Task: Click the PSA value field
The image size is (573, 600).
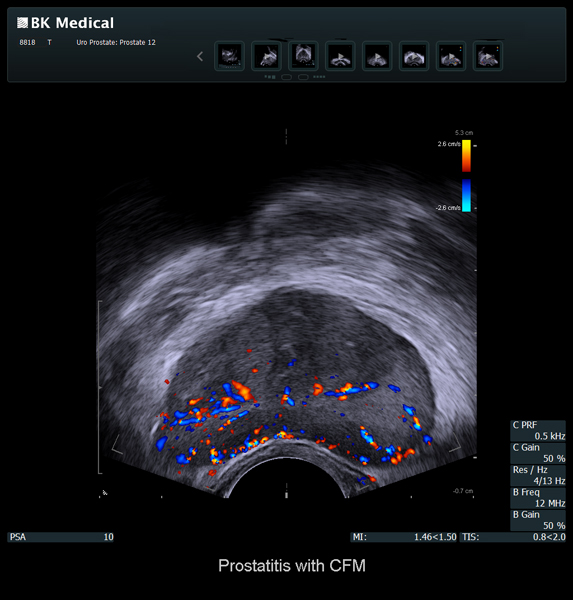Action: coord(61,537)
